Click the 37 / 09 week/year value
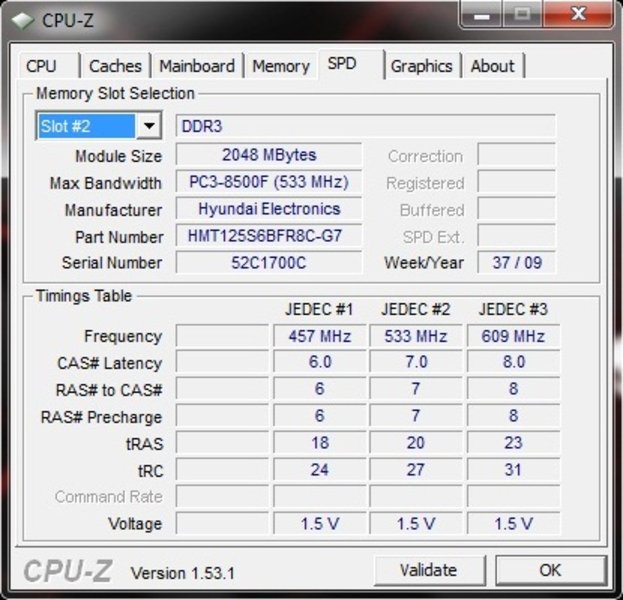The width and height of the screenshot is (623, 600). click(x=517, y=263)
